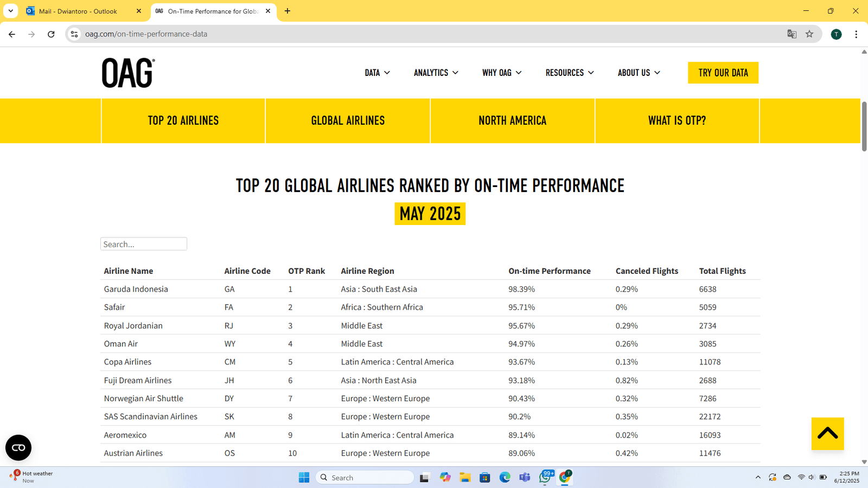Screen dimensions: 868x488
Task: Close the On-Time Performance tab
Action: point(268,11)
